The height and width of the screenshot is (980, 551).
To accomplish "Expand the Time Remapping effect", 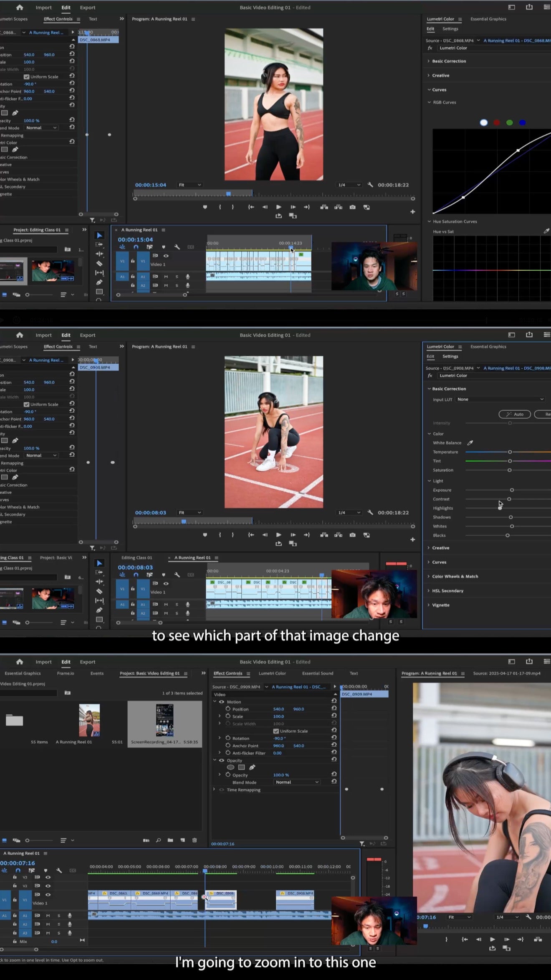I will pos(214,790).
